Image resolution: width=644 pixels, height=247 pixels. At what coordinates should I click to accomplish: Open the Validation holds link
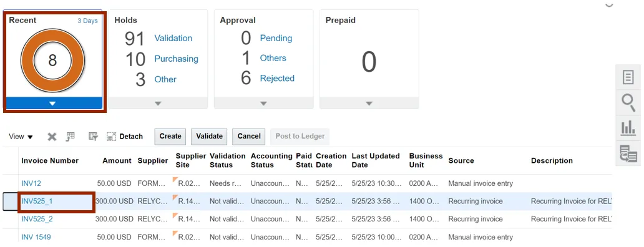pyautogui.click(x=173, y=38)
